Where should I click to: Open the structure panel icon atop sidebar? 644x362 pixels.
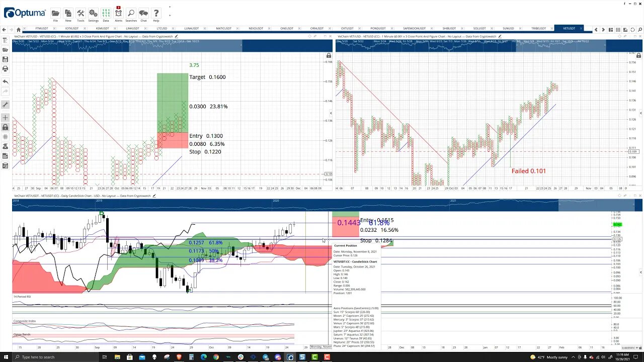[6, 40]
